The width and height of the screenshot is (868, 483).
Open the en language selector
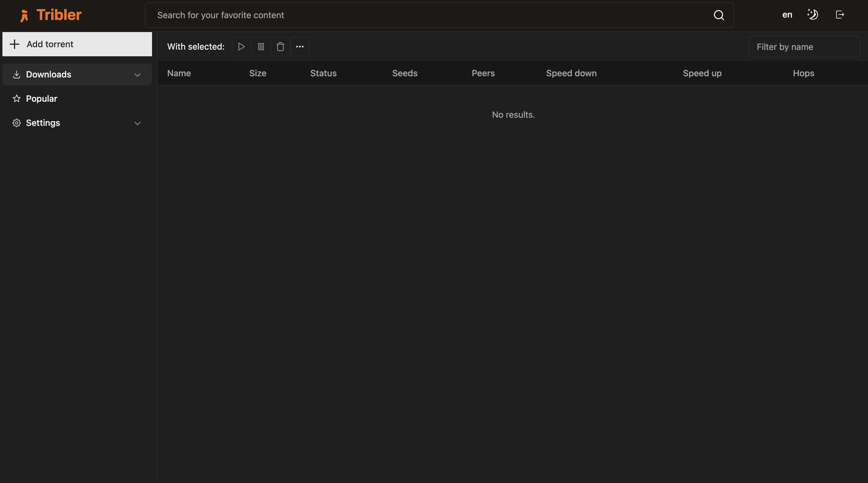787,14
